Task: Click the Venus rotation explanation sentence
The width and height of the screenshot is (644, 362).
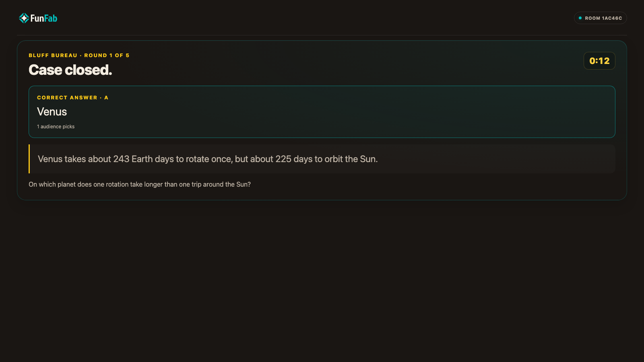Action: click(208, 159)
